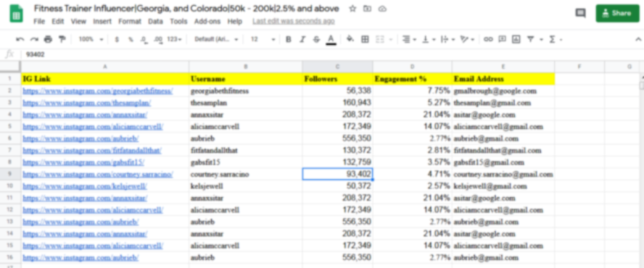Insert a chart
Viewport: 644px width, 268px height.
516,39
